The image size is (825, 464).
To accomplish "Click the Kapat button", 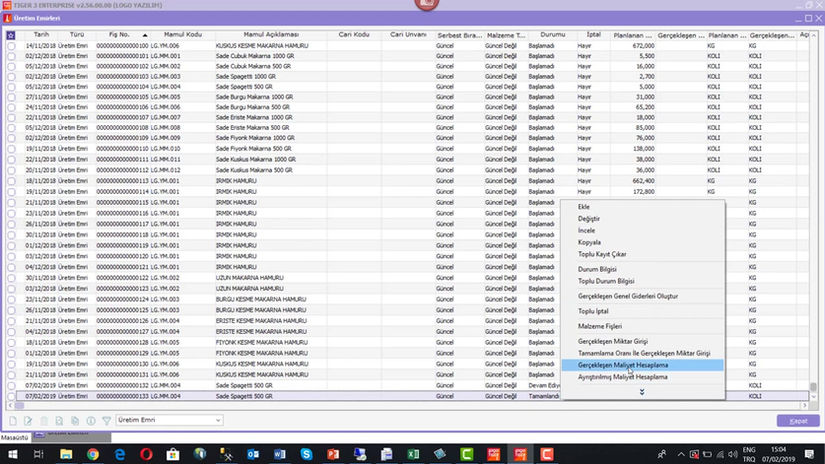I will point(798,421).
